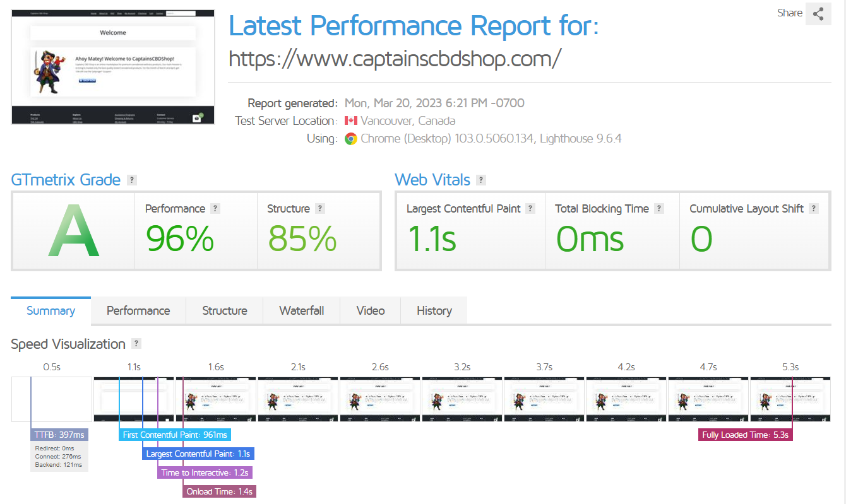846x504 pixels.
Task: Click the GTmetrix Grade heading
Action: click(x=66, y=180)
